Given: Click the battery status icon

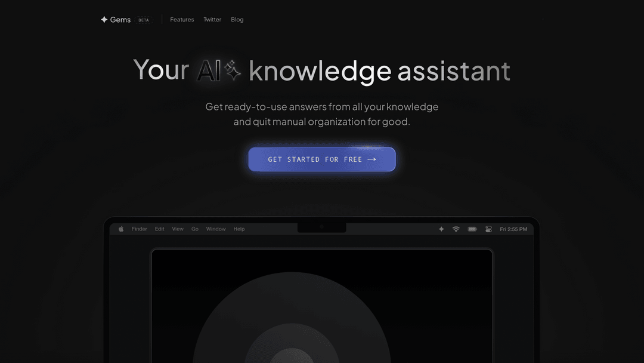Looking at the screenshot, I should click(x=472, y=229).
